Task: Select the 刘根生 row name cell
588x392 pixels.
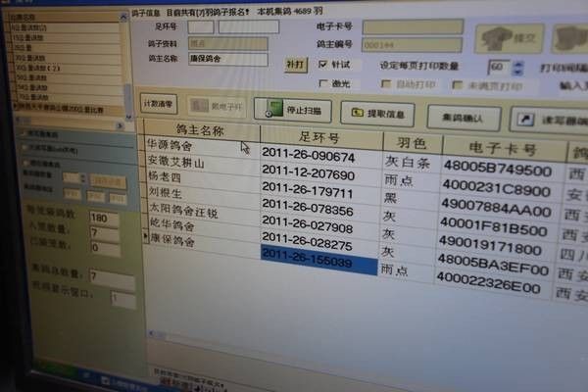Action: pos(203,194)
